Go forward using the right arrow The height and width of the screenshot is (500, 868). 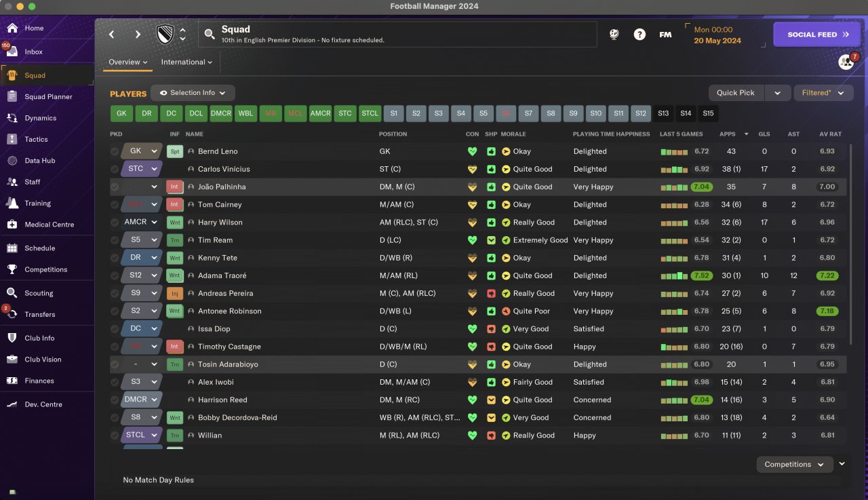(138, 34)
